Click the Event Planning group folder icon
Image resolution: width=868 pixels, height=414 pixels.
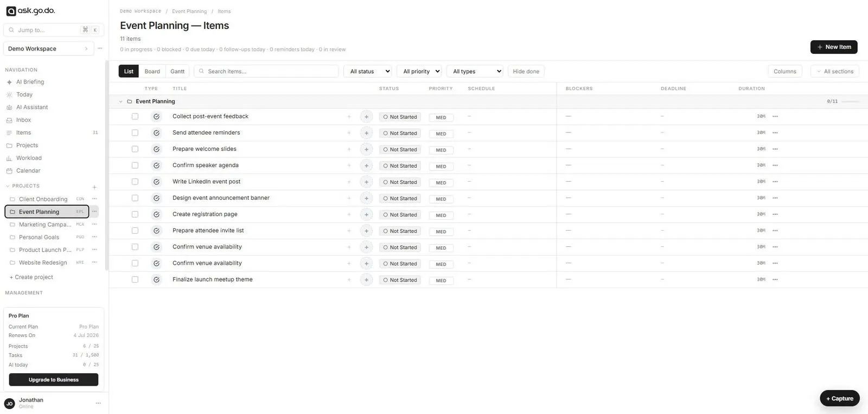coord(130,101)
